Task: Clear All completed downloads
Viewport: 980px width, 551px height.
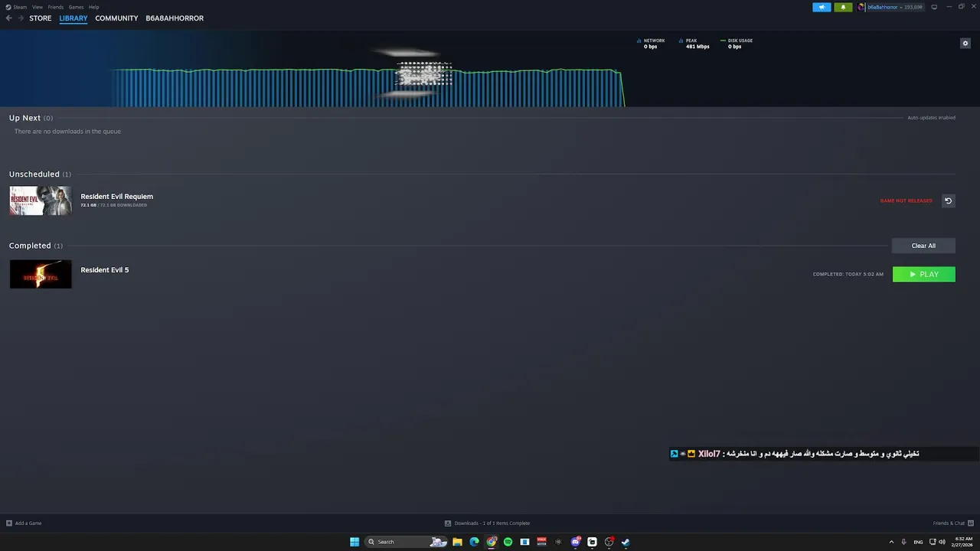Action: (x=923, y=246)
